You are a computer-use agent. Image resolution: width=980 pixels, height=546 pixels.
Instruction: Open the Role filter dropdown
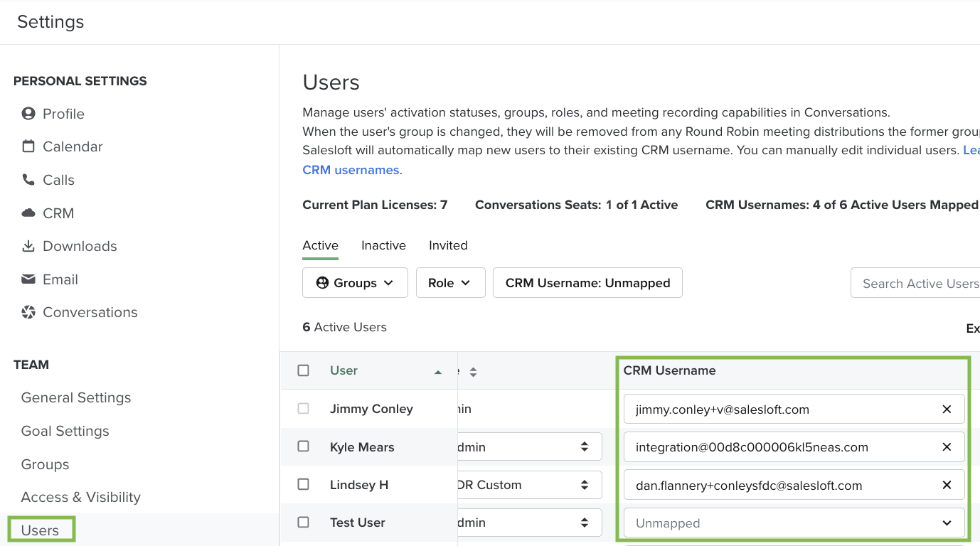point(450,282)
